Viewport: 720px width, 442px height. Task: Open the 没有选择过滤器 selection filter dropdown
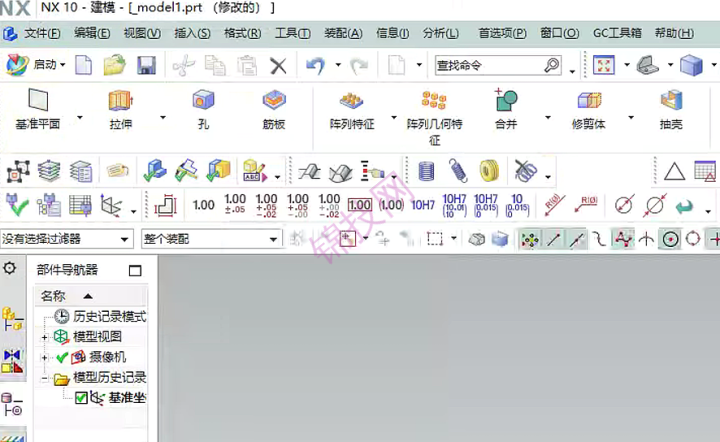click(67, 239)
